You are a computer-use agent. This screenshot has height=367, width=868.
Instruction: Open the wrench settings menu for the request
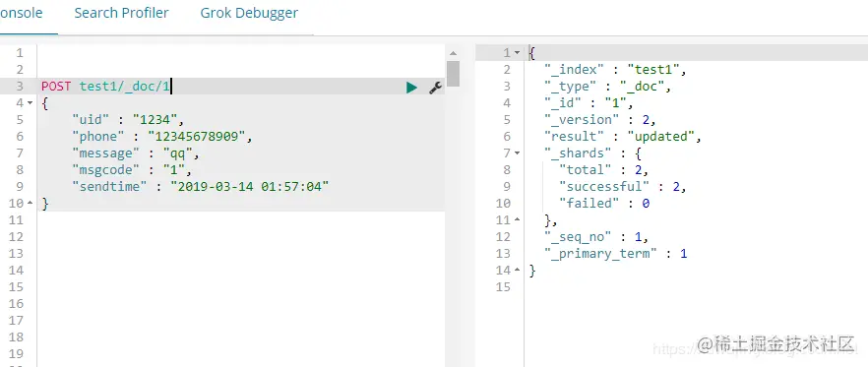pyautogui.click(x=436, y=87)
